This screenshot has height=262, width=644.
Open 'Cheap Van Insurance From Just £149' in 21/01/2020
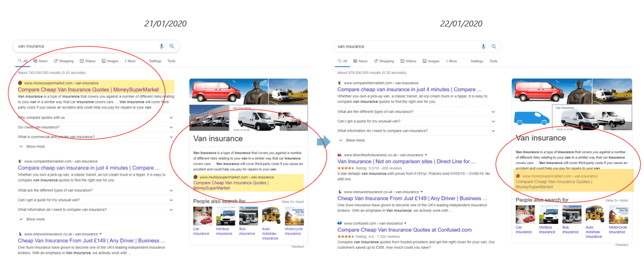point(92,240)
